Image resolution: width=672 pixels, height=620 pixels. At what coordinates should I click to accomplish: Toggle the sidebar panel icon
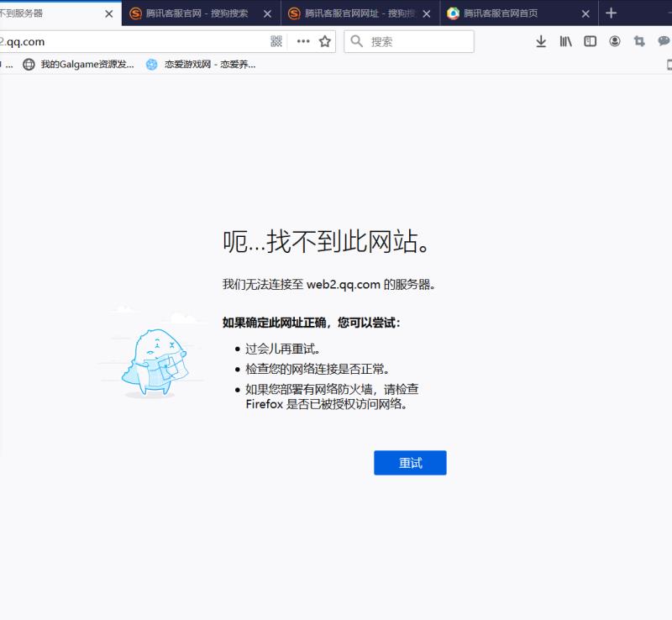591,41
